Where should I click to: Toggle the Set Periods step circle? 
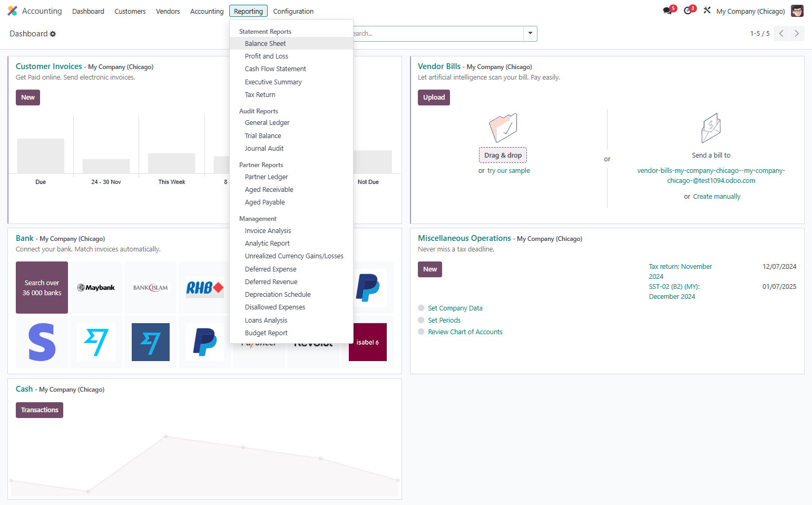click(421, 320)
